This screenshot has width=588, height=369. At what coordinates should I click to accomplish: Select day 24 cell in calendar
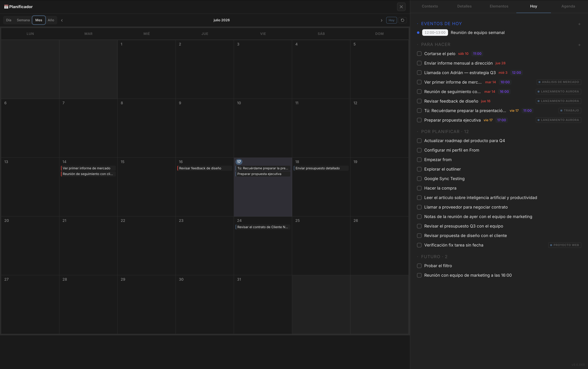pos(263,246)
